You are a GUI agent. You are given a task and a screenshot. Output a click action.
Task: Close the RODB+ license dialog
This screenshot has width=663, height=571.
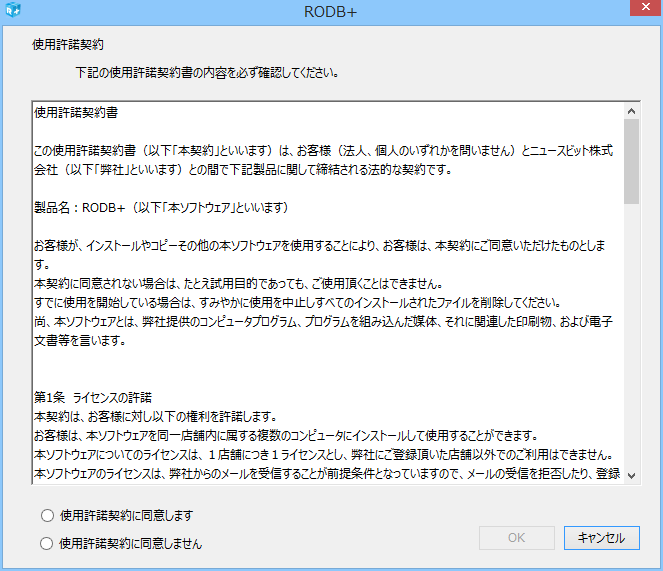pyautogui.click(x=646, y=8)
